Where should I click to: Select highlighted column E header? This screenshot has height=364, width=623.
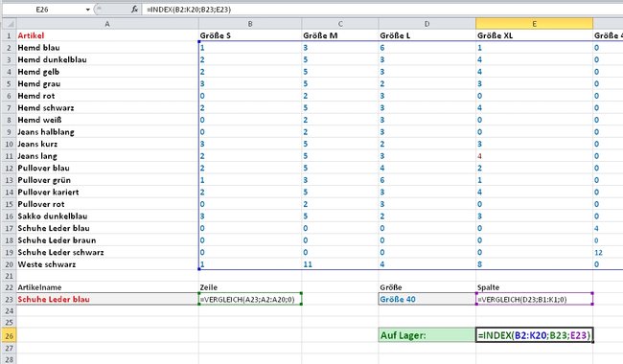click(534, 24)
